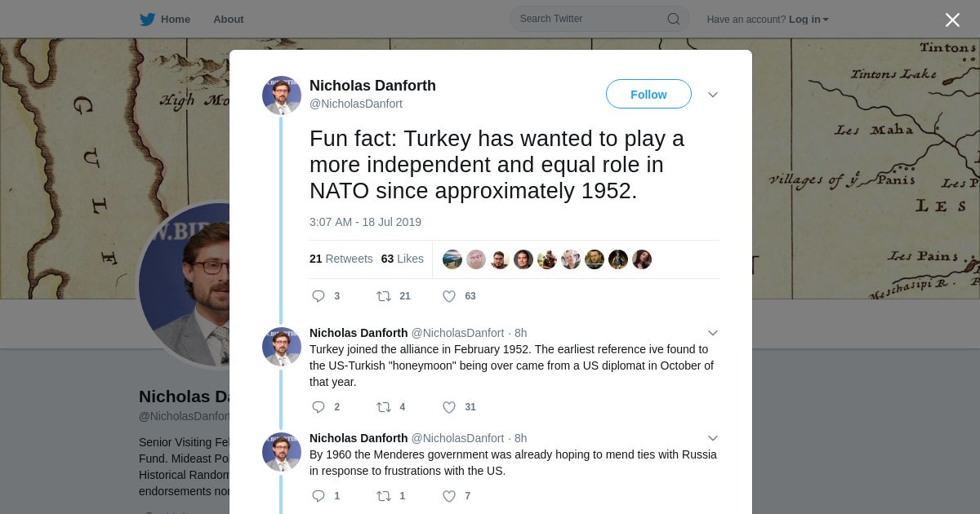The image size is (980, 514).
Task: Focus the Search Twitter field
Action: tap(590, 19)
